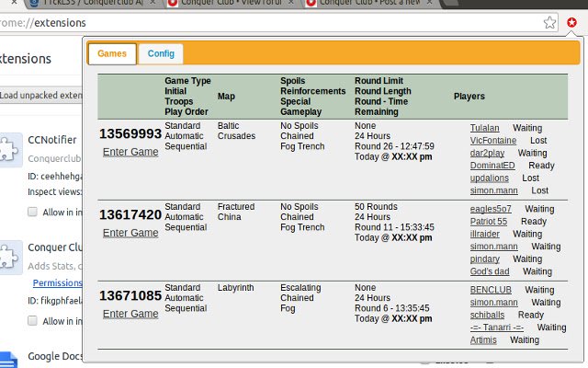The width and height of the screenshot is (588, 368).
Task: Open player DominatED profile link
Action: (x=492, y=166)
